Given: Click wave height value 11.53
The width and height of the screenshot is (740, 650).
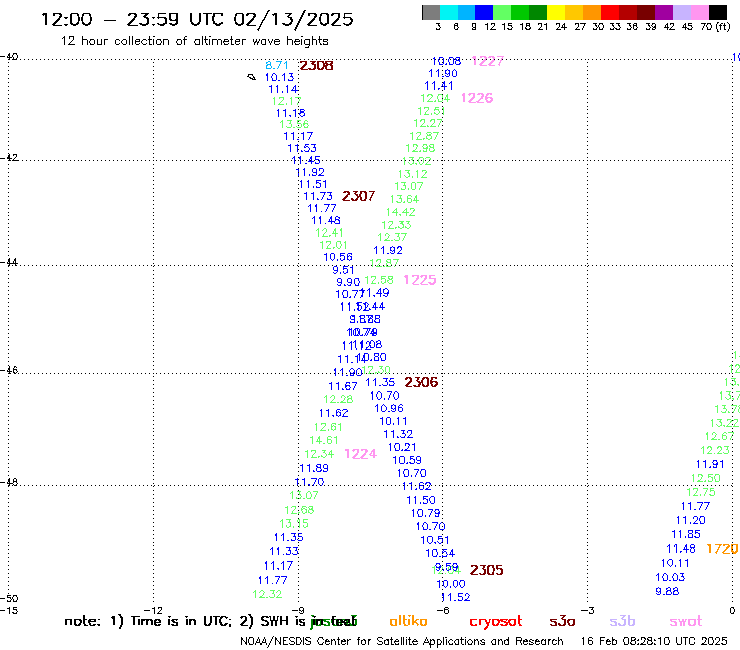Looking at the screenshot, I should [302, 148].
